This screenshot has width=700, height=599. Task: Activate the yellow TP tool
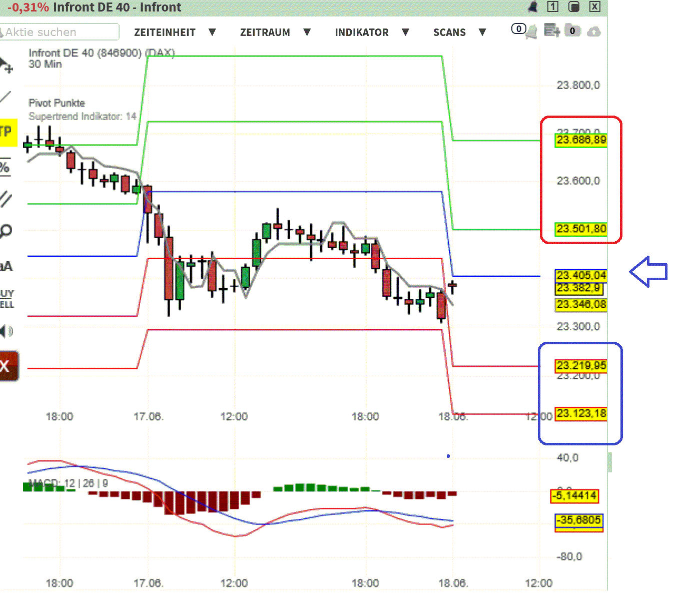pyautogui.click(x=6, y=132)
